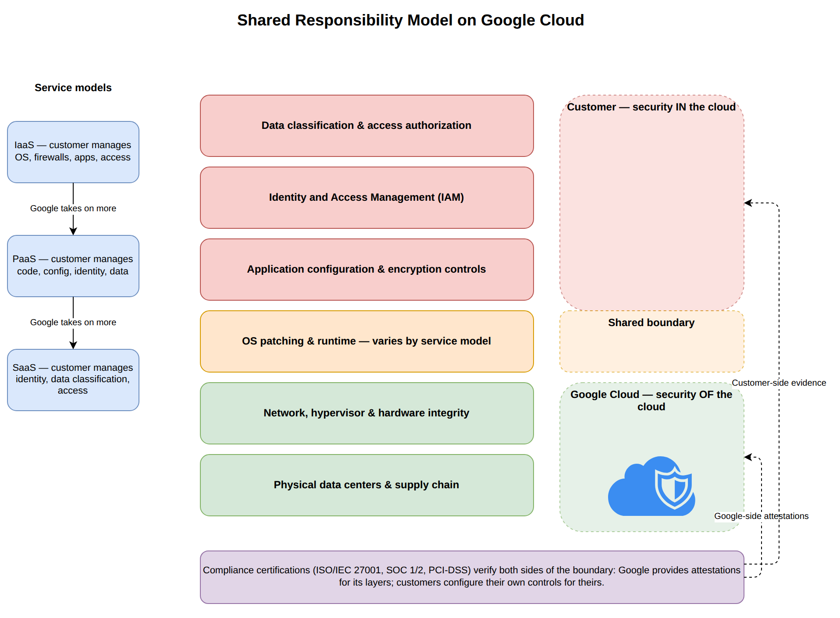Click the Google-side attestations label
Viewport: 840px width, 618px height.
[761, 516]
